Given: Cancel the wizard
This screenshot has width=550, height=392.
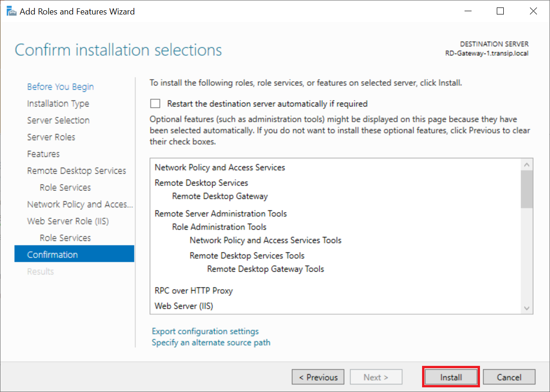Looking at the screenshot, I should 509,377.
